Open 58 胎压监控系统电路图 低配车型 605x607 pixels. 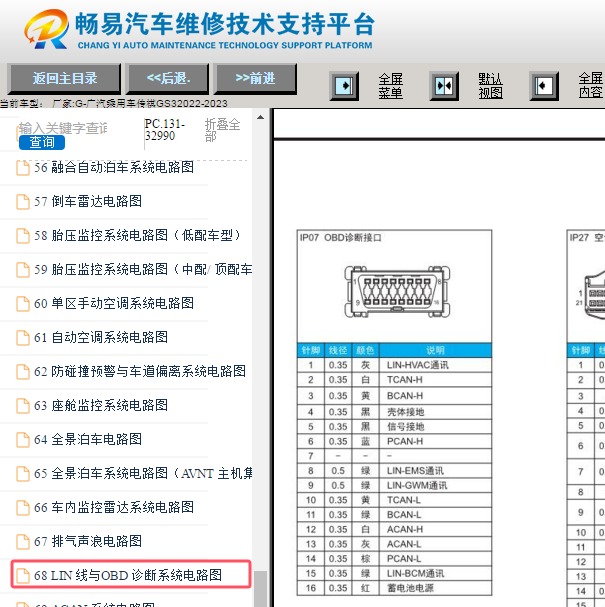pyautogui.click(x=137, y=236)
